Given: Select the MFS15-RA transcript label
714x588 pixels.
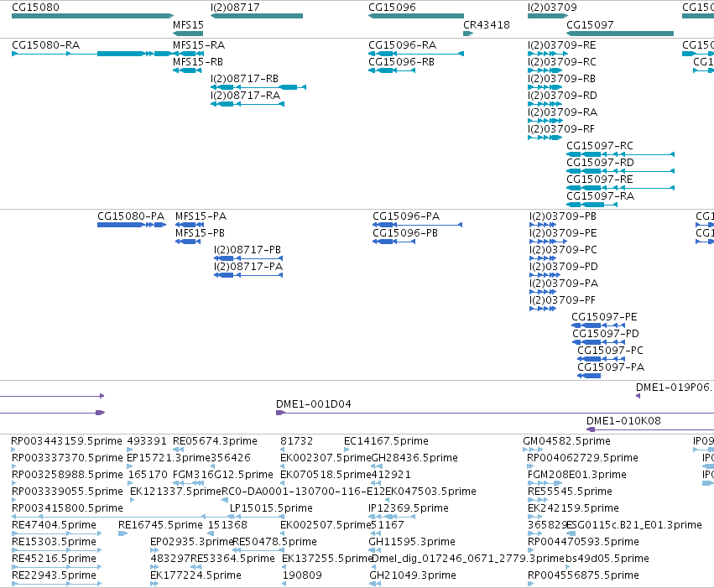Looking at the screenshot, I should click(x=199, y=45).
